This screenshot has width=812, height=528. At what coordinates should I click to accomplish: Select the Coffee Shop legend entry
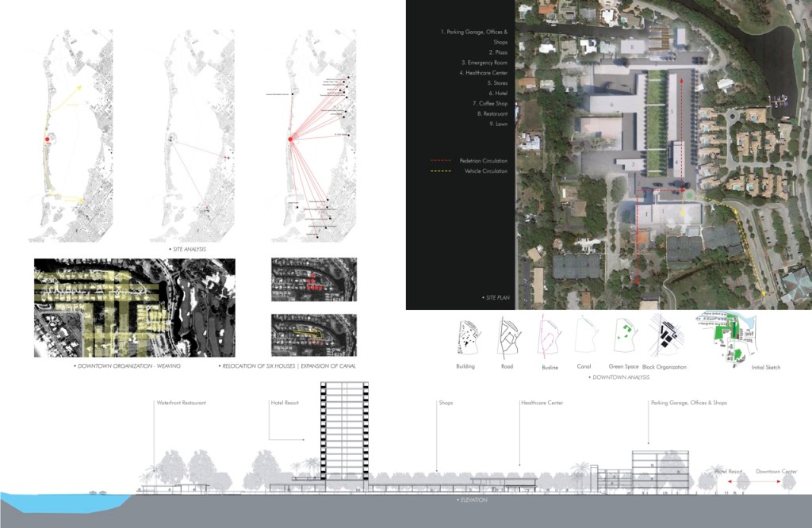488,103
